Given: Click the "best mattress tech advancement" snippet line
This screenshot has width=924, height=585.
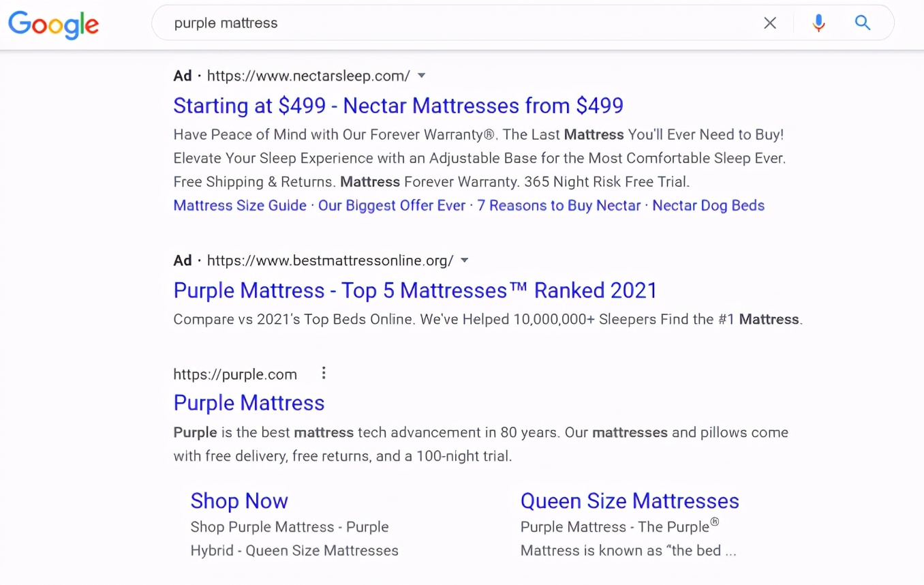Looking at the screenshot, I should tap(480, 433).
